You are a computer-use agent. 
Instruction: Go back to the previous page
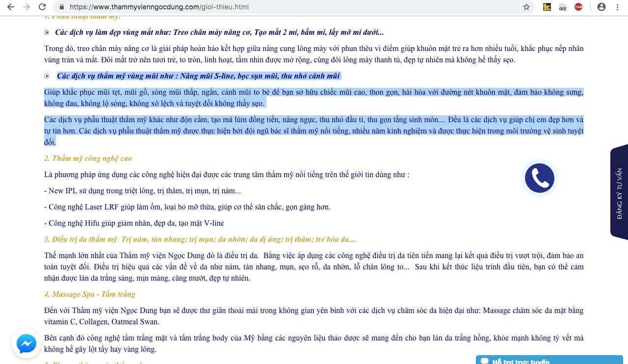pyautogui.click(x=11, y=7)
